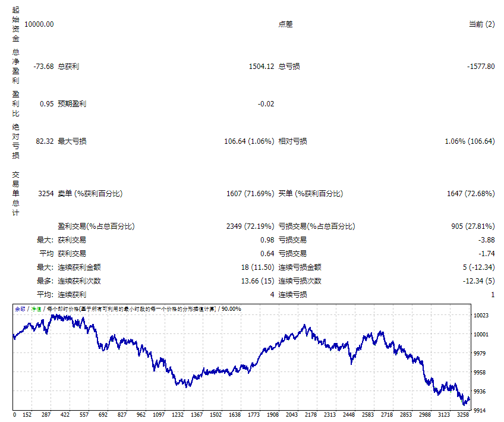The height and width of the screenshot is (422, 504).
Task: Click the 最大亏损 label
Action: pyautogui.click(x=72, y=141)
